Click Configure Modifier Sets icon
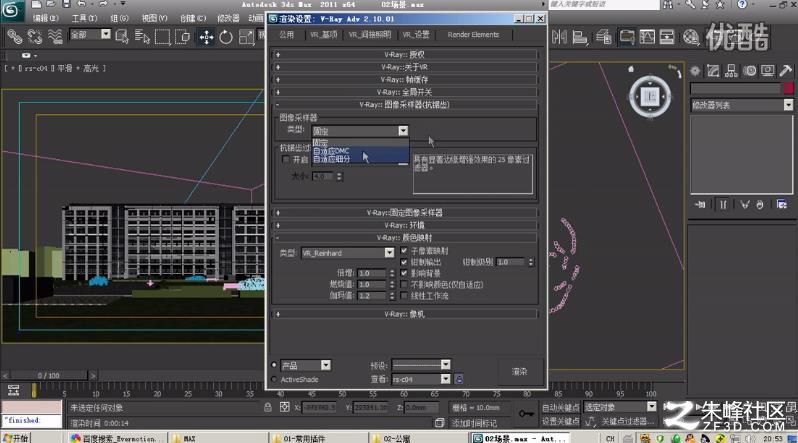 pos(782,205)
